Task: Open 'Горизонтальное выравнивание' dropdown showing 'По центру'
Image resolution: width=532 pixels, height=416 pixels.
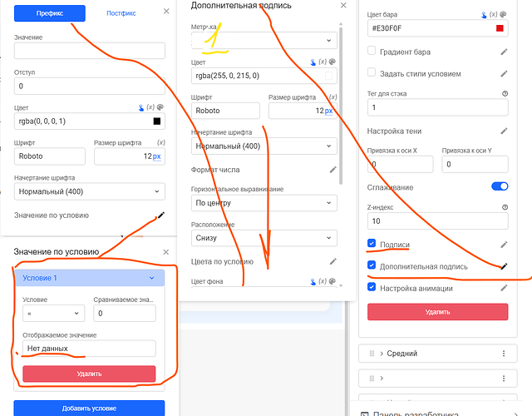Action: tap(264, 203)
